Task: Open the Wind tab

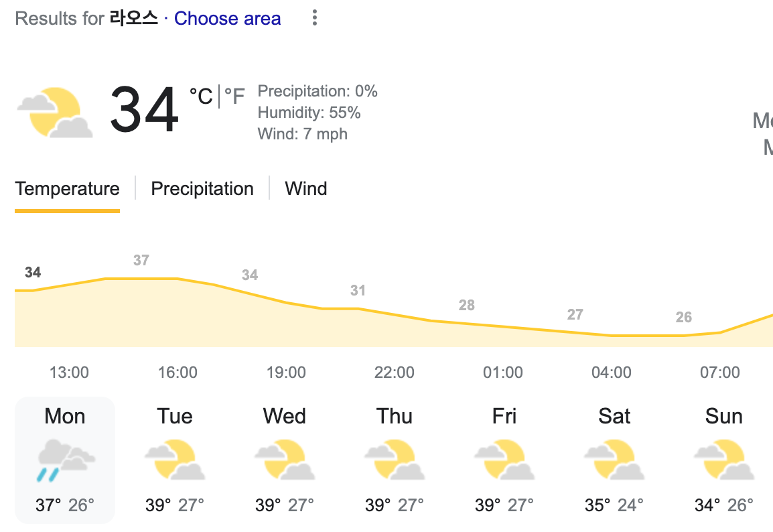Action: pos(305,188)
